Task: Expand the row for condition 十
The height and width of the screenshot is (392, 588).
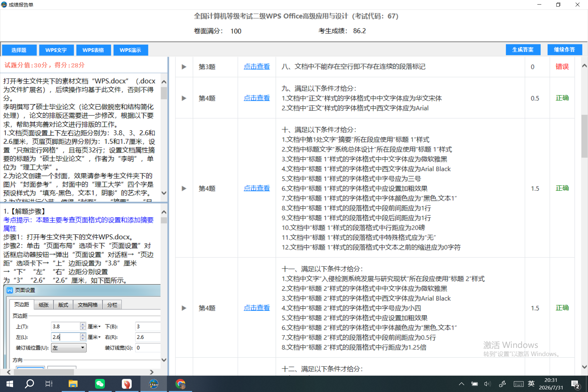Action: point(184,188)
